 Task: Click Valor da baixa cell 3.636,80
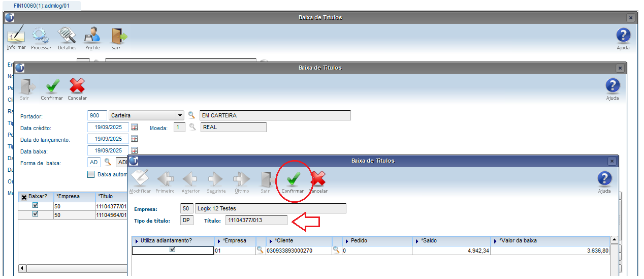click(550, 250)
